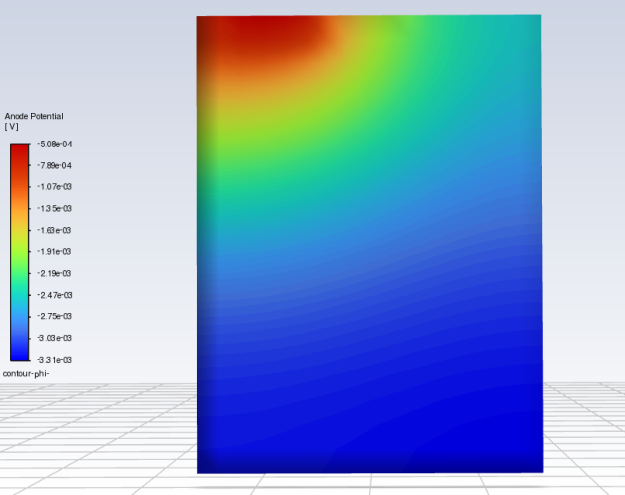Select the -1.35e-03 legend value
Image resolution: width=625 pixels, height=495 pixels.
click(55, 208)
